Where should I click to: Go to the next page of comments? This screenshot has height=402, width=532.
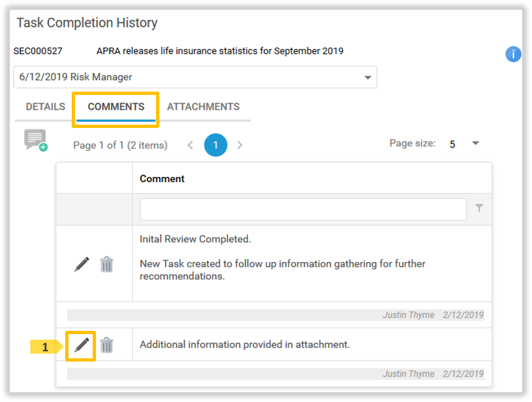click(240, 145)
